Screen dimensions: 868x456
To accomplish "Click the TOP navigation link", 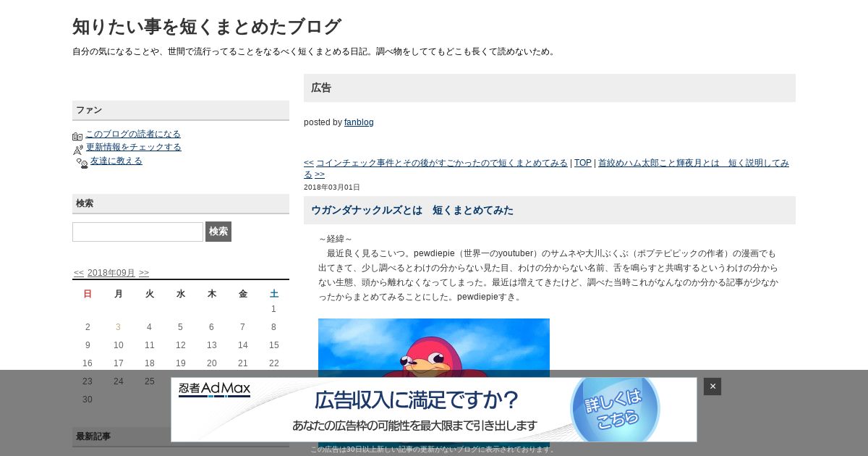I will [x=583, y=163].
